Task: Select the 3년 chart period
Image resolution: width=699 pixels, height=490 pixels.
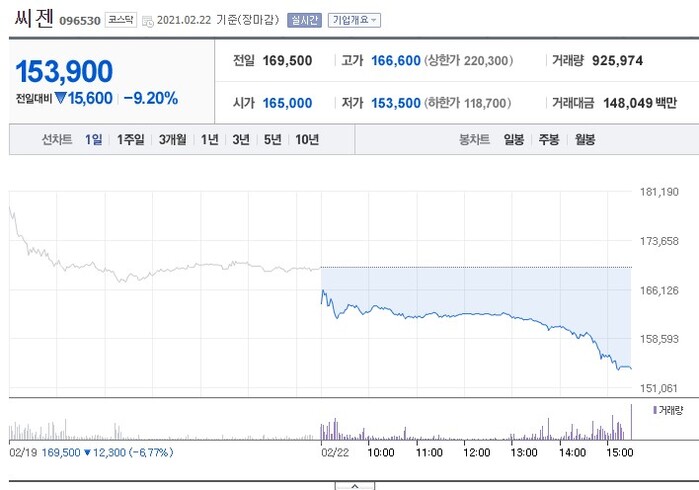Action: [240, 140]
